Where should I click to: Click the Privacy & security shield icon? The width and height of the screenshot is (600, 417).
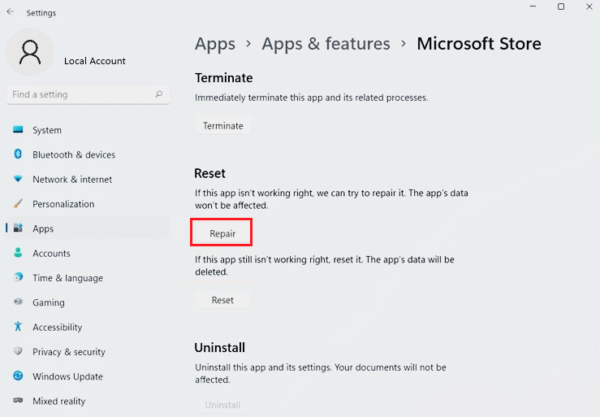click(18, 352)
